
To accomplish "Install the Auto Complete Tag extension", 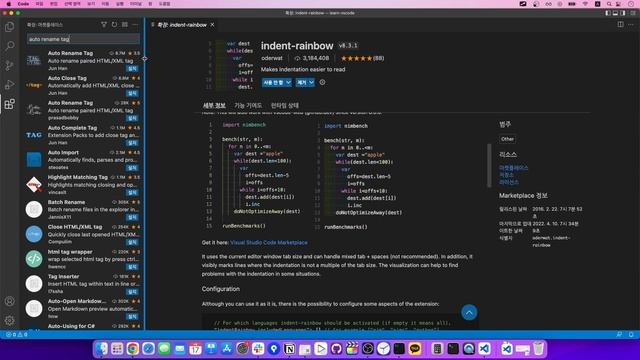I will click(132, 143).
